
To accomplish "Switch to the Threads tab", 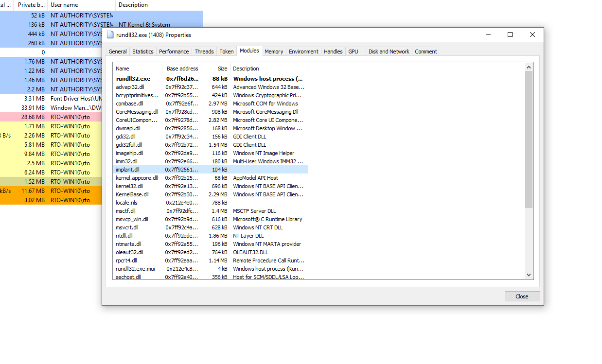I will point(204,52).
